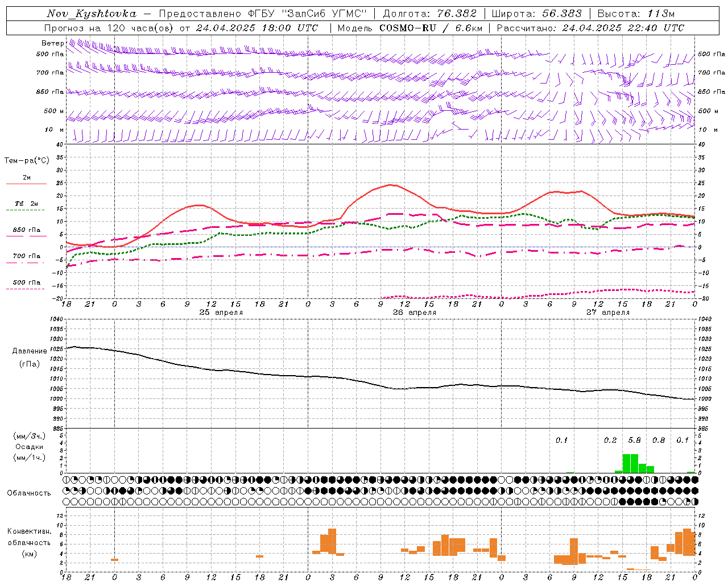728x582 pixels.
Task: Click the Ветер panel label
Action: (x=53, y=43)
